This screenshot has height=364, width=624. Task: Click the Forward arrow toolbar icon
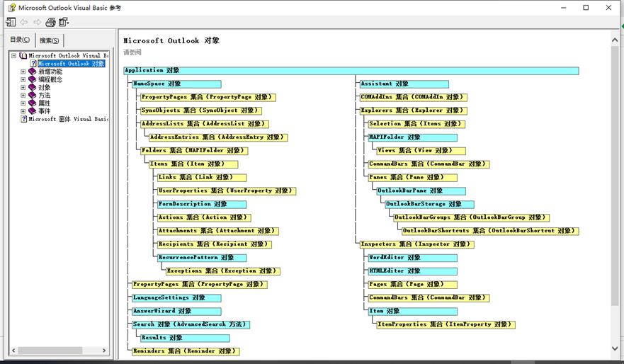pos(37,22)
